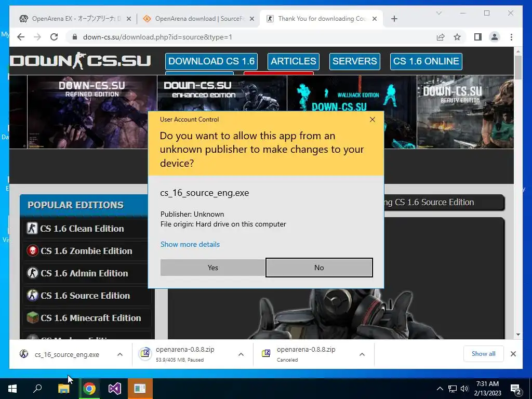Click the Source Edition icon in the sidebar
The image size is (532, 399).
point(33,296)
